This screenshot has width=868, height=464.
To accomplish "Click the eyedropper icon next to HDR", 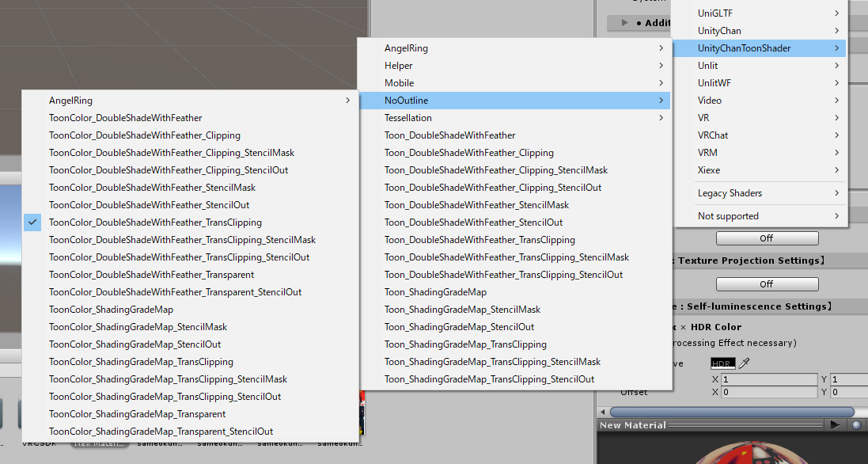I will coord(745,363).
